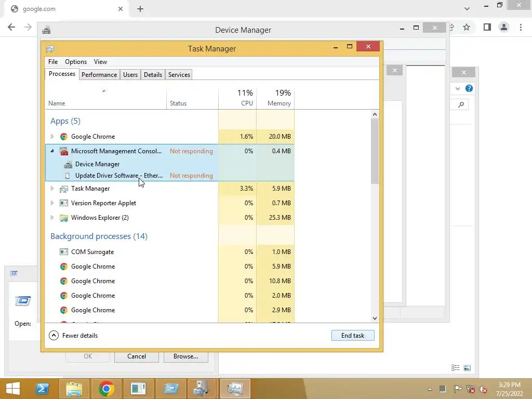Sort processes by CPU column
532x399 pixels.
pos(237,98)
